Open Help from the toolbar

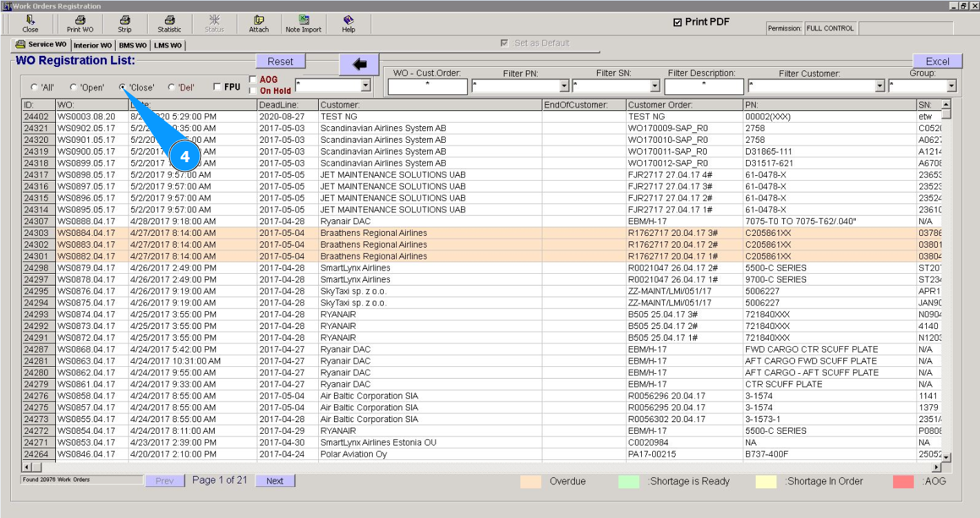point(349,24)
